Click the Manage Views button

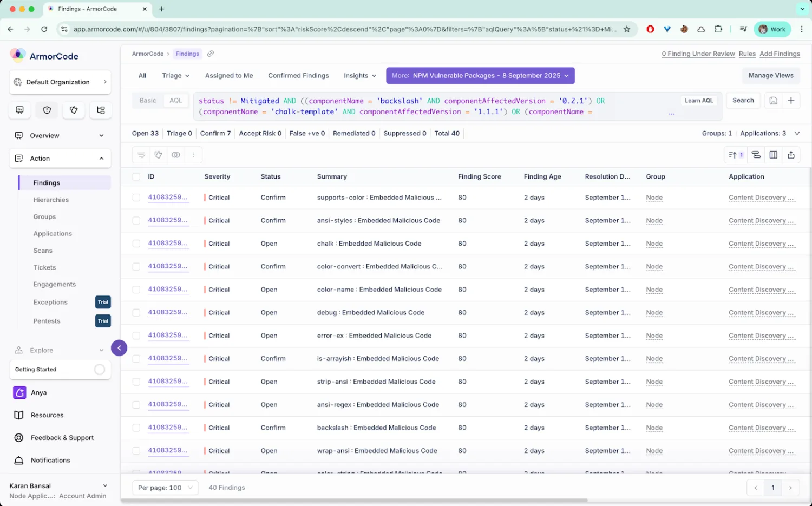click(770, 76)
